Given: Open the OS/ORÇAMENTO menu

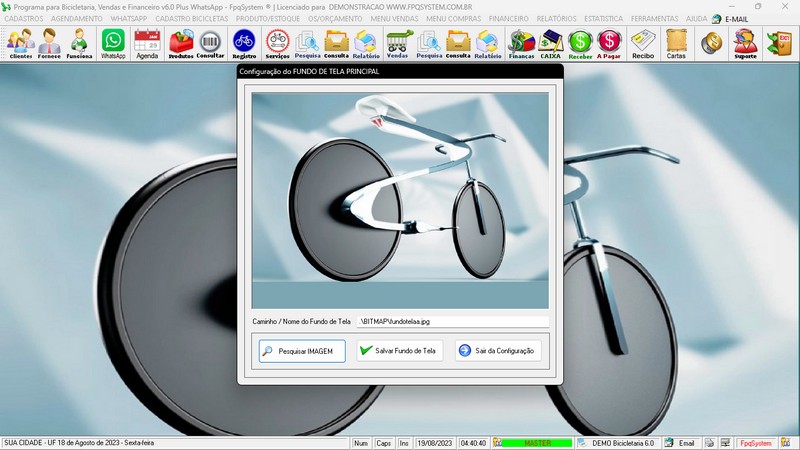Looking at the screenshot, I should point(335,18).
